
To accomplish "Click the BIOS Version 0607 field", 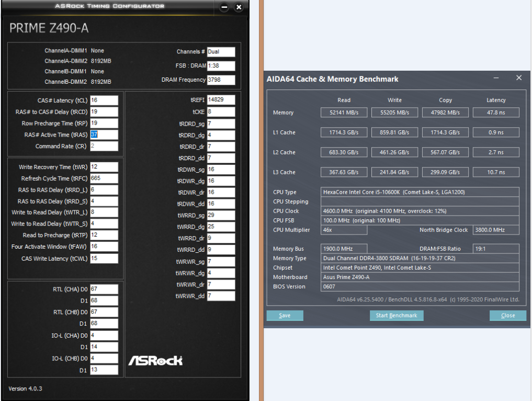I will coord(420,286).
